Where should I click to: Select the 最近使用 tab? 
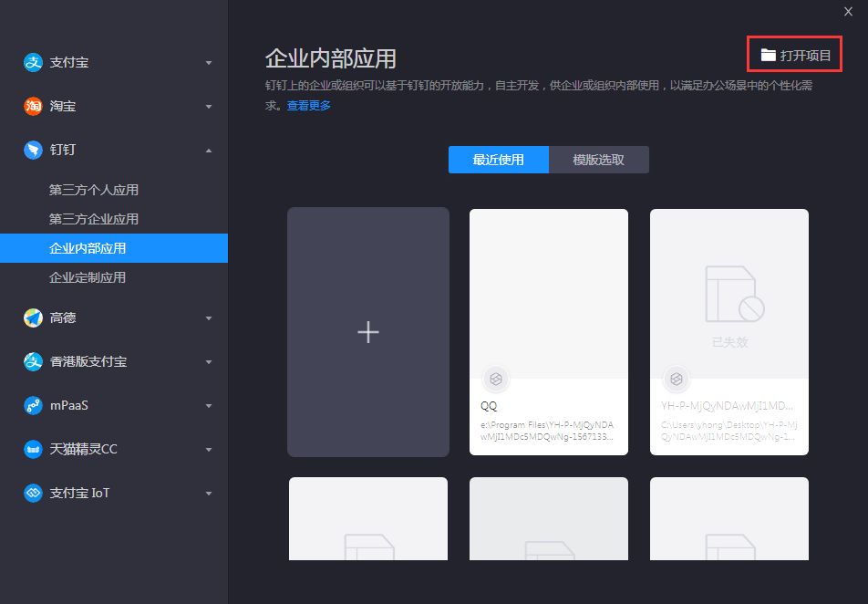pyautogui.click(x=498, y=160)
